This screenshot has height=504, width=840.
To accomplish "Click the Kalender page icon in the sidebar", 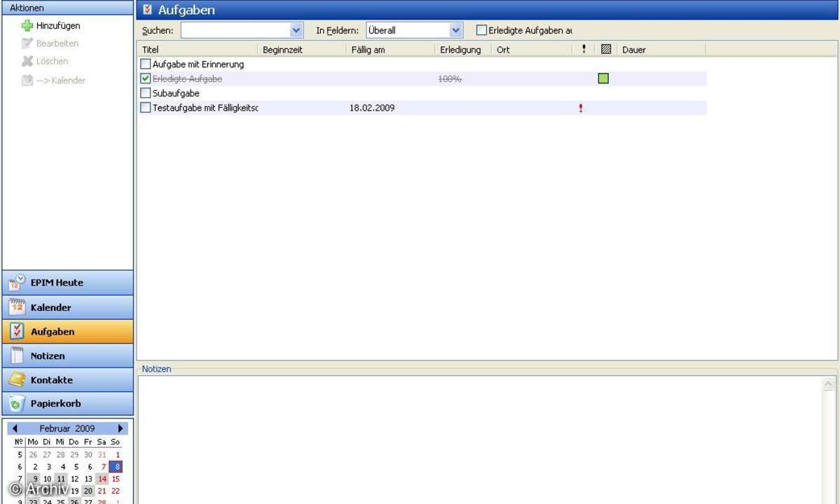I will click(x=17, y=307).
